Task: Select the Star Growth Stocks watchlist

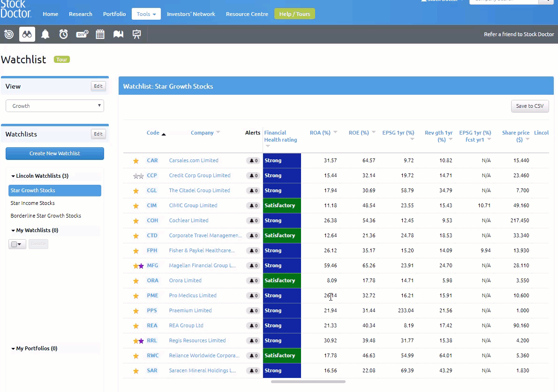Action: pos(55,191)
